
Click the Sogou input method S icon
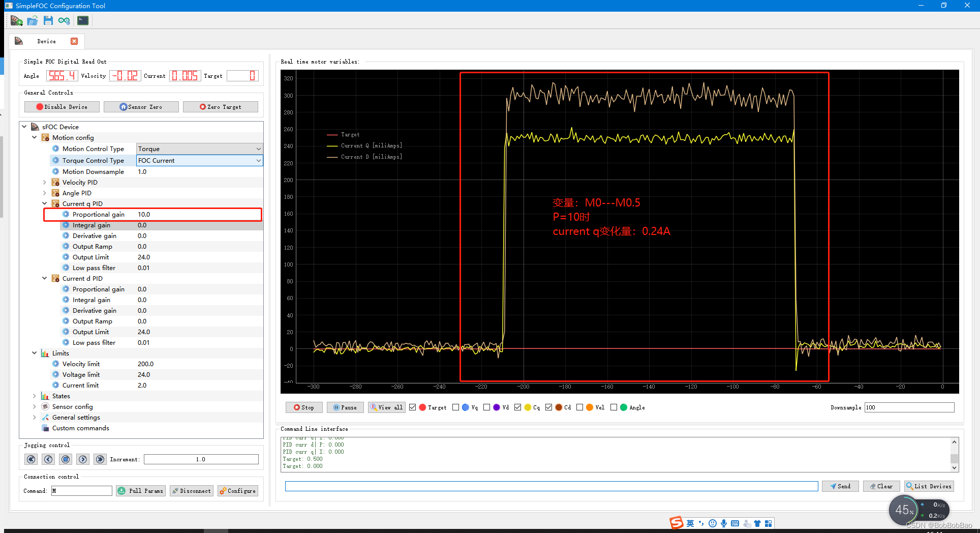676,523
